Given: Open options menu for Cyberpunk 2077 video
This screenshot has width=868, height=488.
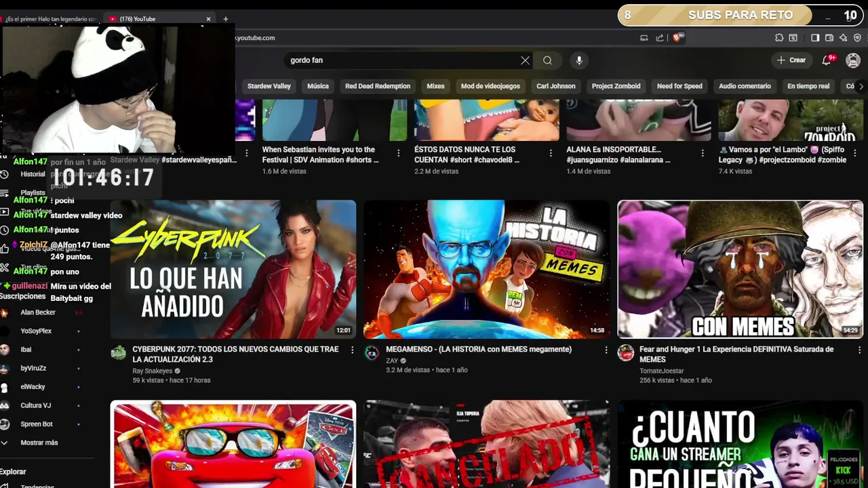Looking at the screenshot, I should 352,350.
